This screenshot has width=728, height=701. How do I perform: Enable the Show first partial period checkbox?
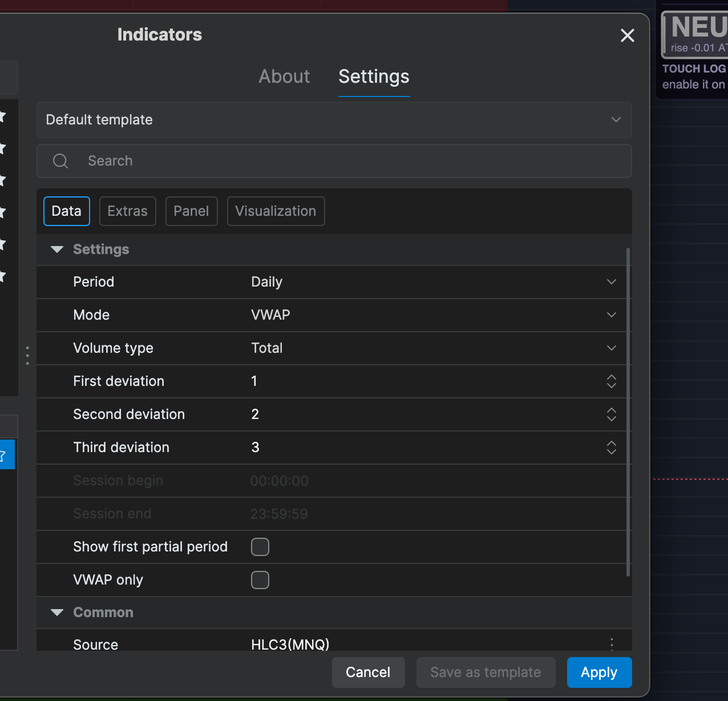(260, 547)
